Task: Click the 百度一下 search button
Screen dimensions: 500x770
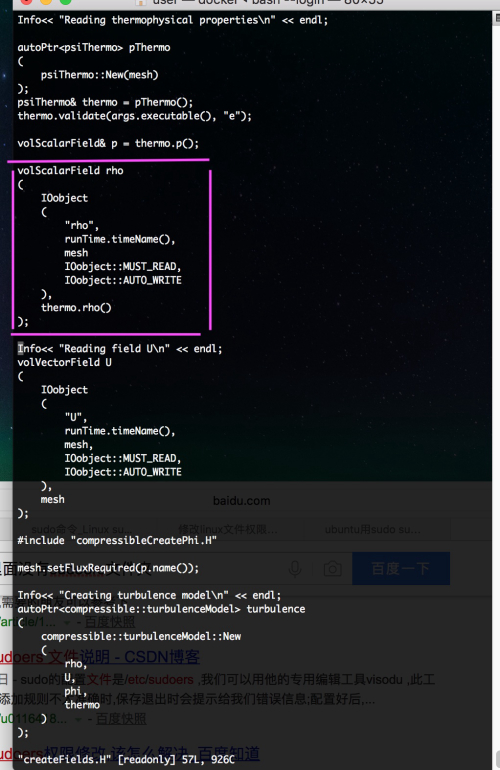Action: tap(401, 569)
